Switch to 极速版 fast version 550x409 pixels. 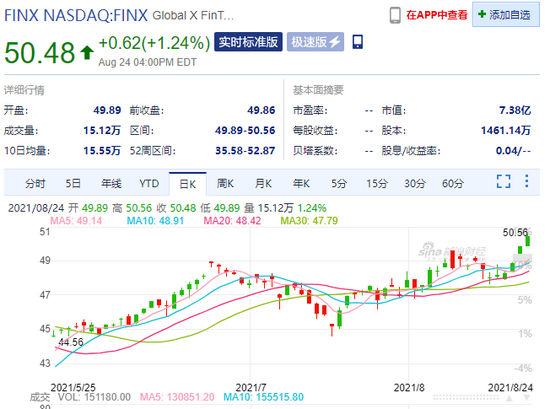coord(315,42)
